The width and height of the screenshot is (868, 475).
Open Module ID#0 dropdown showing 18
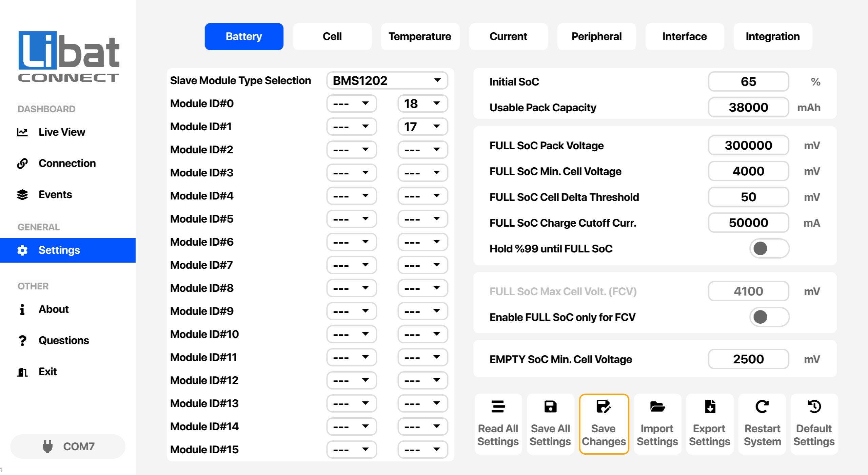click(423, 103)
